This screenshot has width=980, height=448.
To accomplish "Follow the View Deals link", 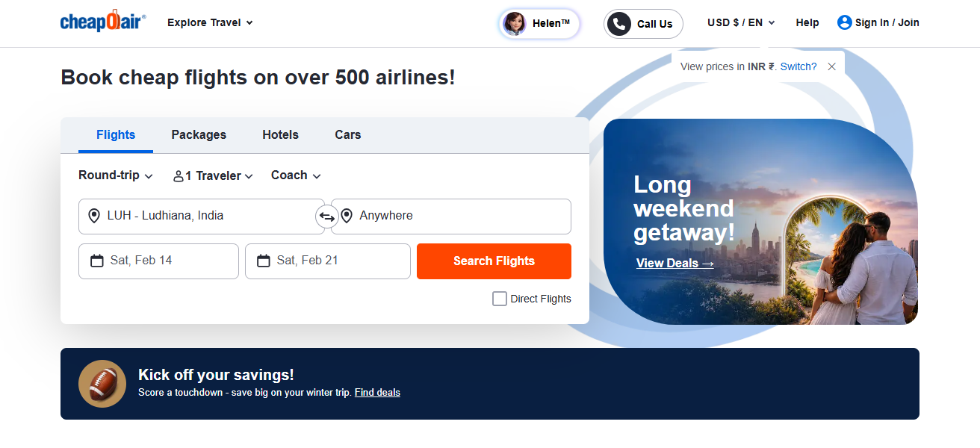I will point(674,263).
